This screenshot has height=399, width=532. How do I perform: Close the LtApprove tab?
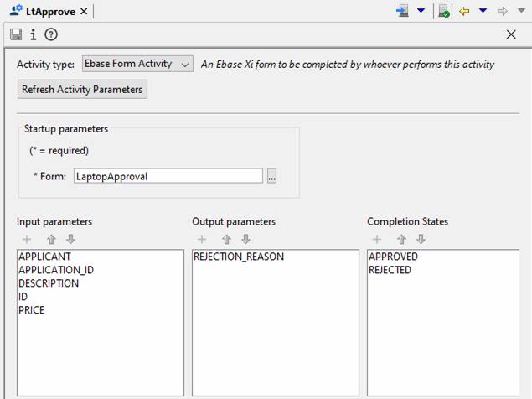click(84, 12)
